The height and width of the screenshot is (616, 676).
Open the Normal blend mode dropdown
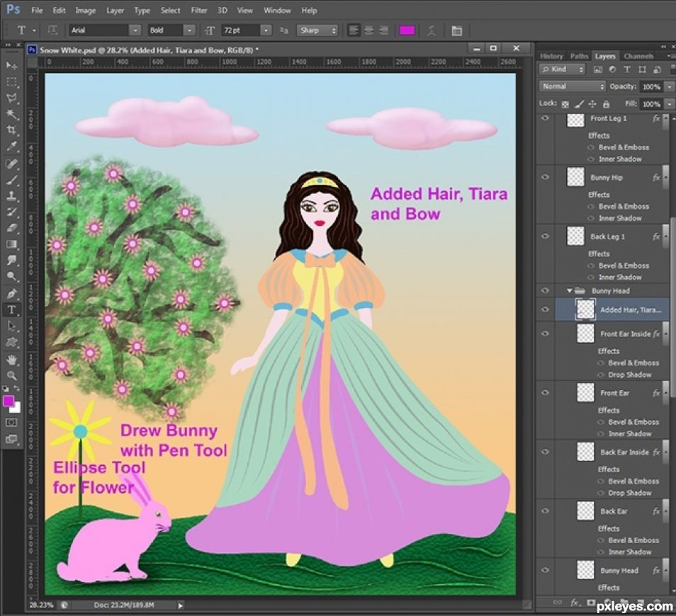pyautogui.click(x=572, y=86)
